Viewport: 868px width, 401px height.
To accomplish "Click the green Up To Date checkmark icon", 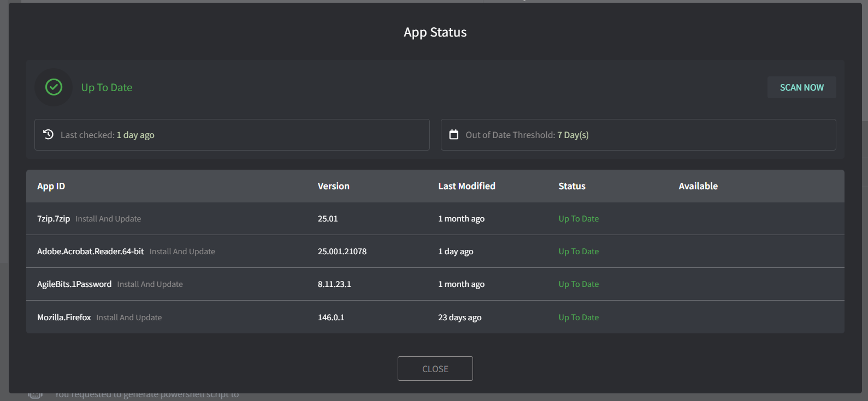I will click(54, 87).
